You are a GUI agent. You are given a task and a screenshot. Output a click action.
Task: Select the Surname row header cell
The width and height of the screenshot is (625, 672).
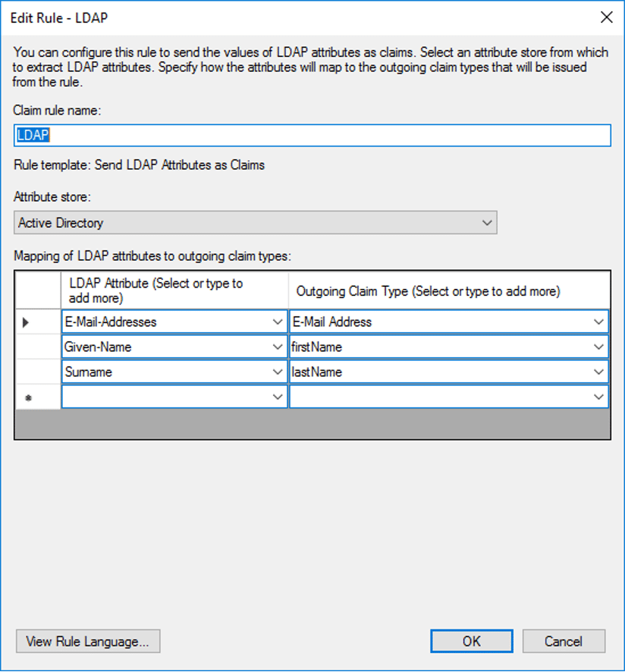[x=38, y=372]
